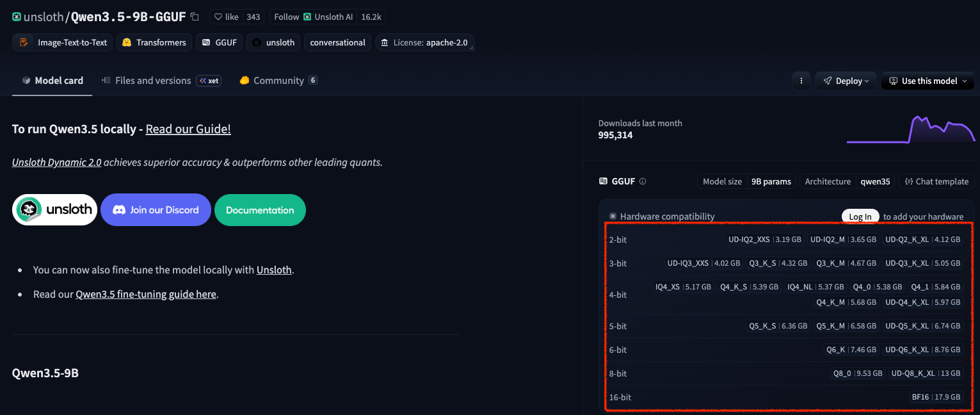Select the Q8_0 9.53 GB quant
Viewport: 980px width, 415px height.
(857, 373)
